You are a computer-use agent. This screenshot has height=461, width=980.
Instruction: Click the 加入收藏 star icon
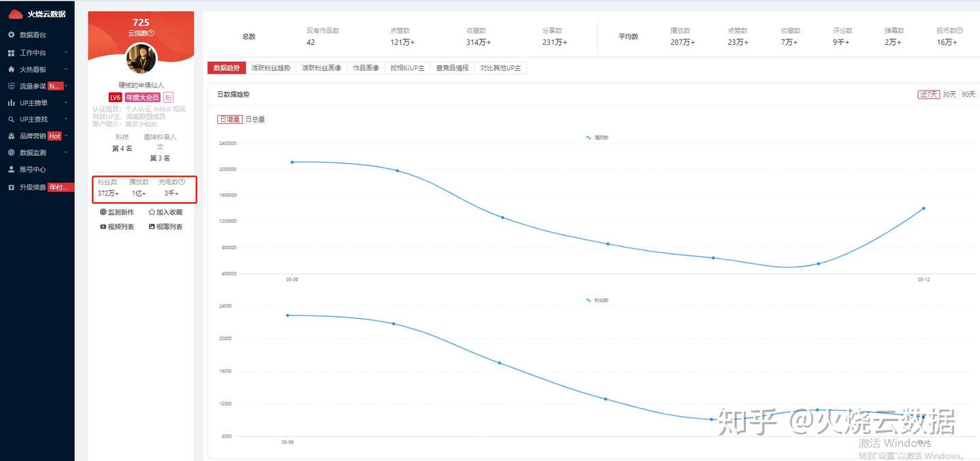pos(152,212)
